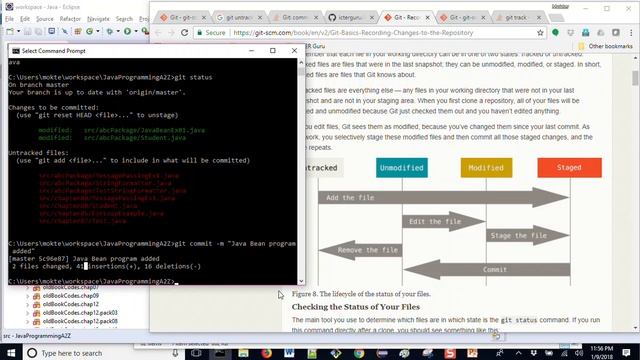Switch to the first Git - git tab
640x360 pixels.
(182, 18)
